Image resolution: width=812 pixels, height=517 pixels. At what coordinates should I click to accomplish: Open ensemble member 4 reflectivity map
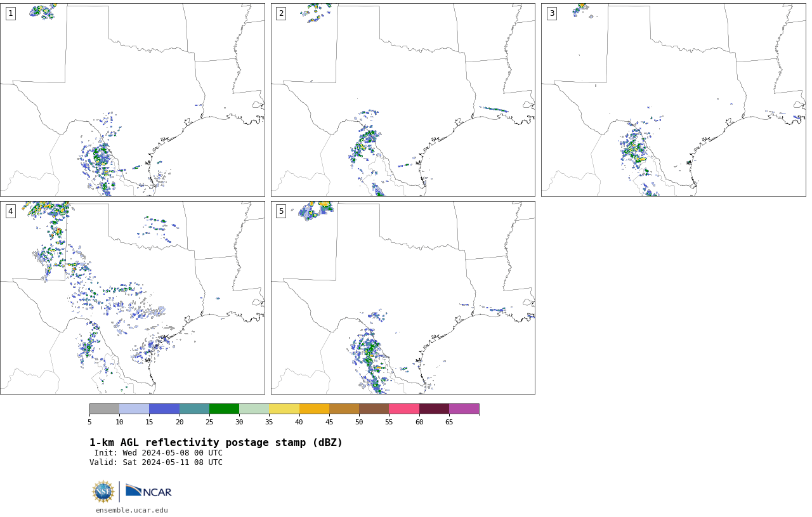click(132, 298)
